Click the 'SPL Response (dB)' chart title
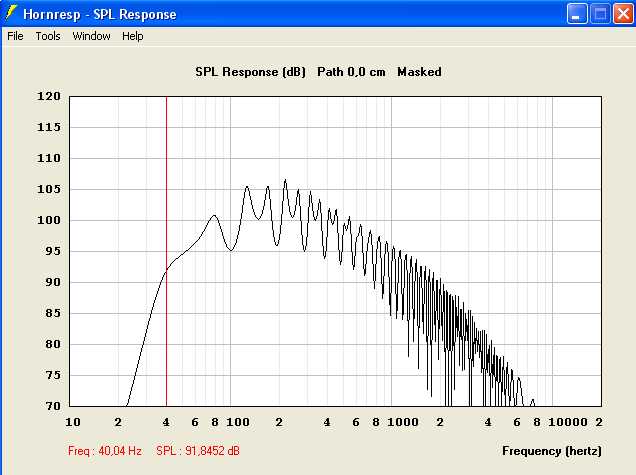The height and width of the screenshot is (475, 636). click(x=250, y=72)
